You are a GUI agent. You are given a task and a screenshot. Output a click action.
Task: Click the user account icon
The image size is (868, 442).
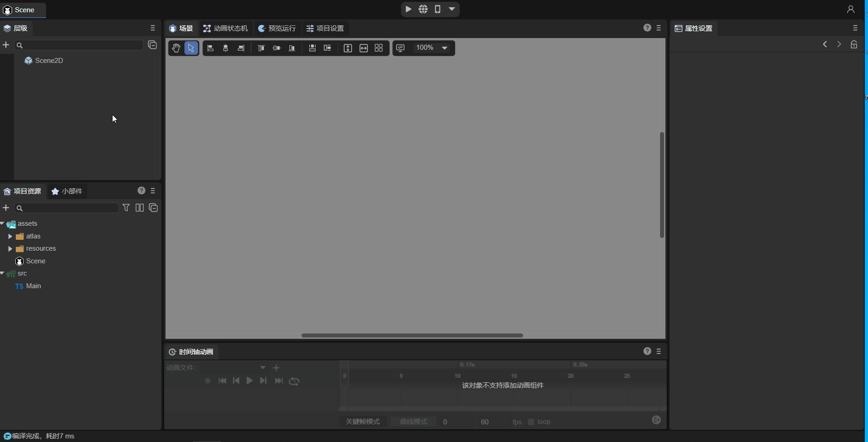click(x=850, y=9)
